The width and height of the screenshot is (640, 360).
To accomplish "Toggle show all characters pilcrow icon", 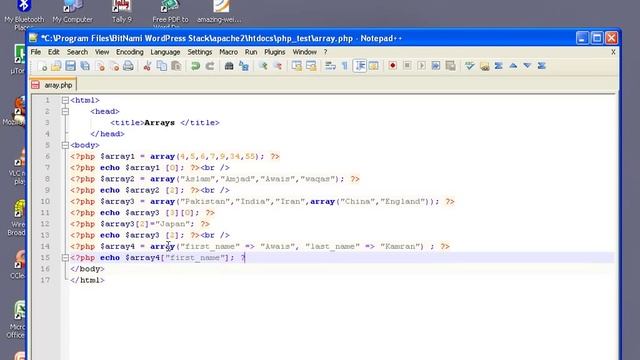I will click(345, 66).
